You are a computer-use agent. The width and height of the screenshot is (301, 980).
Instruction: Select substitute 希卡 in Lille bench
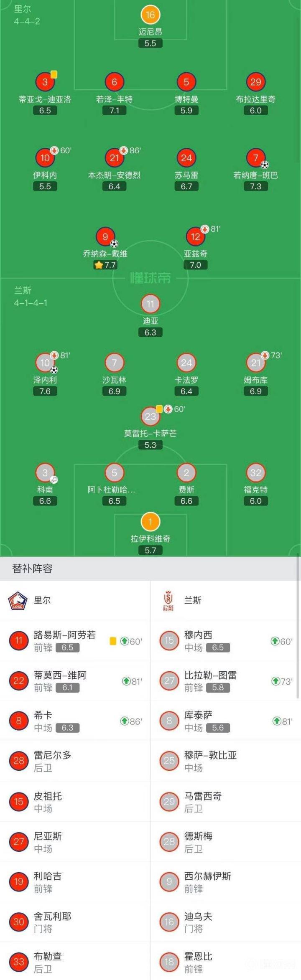click(75, 721)
